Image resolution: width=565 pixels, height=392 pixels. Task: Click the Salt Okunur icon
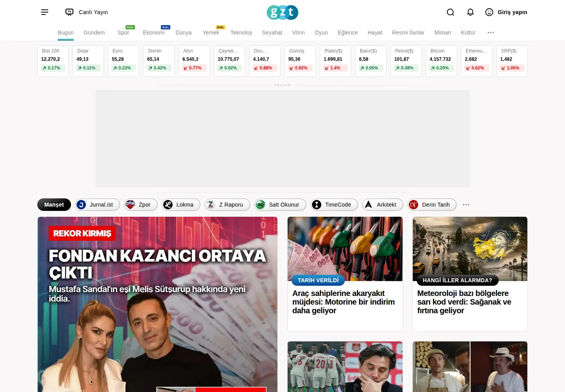[x=261, y=205]
